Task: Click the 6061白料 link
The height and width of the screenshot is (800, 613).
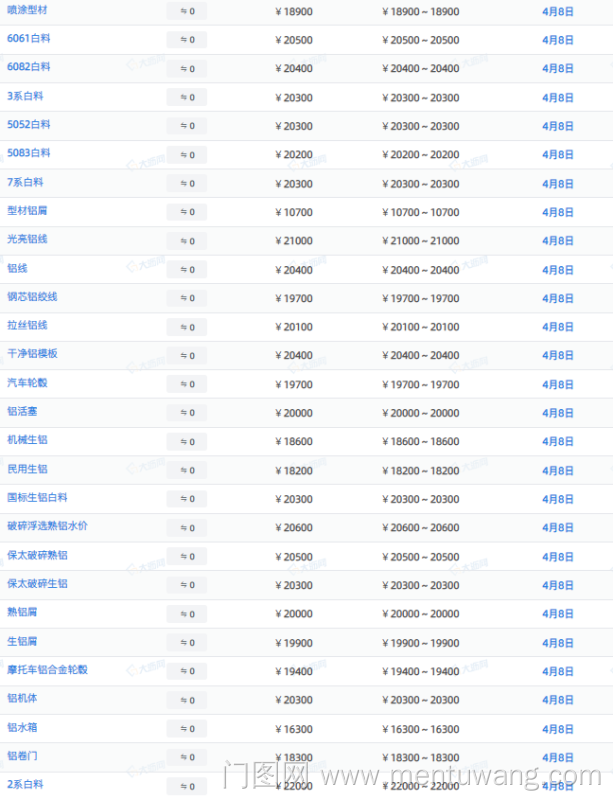Action: 28,38
